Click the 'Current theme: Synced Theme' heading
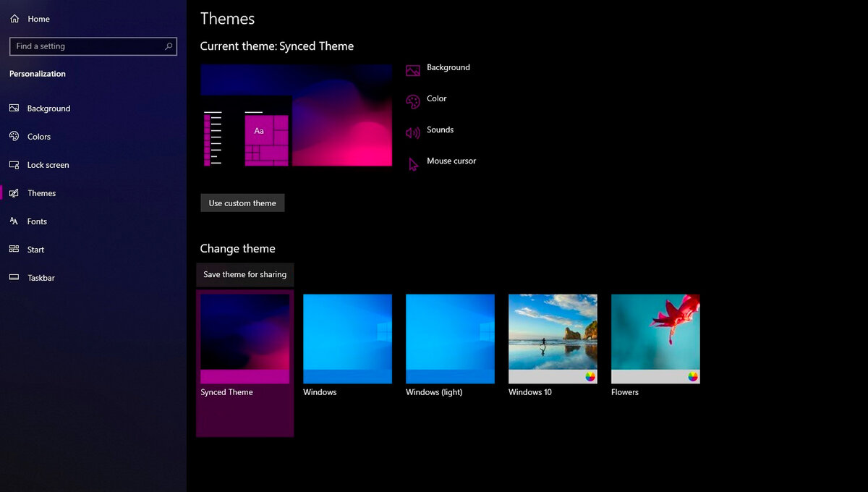 pyautogui.click(x=277, y=46)
